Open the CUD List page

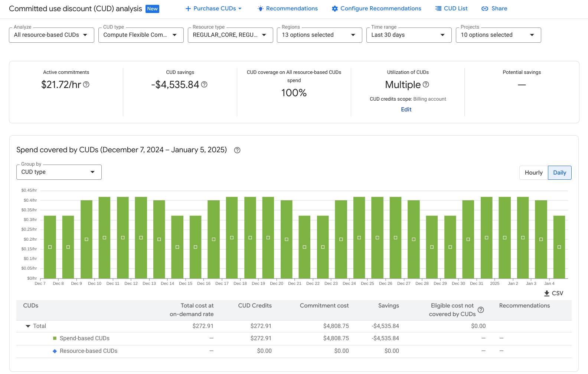pyautogui.click(x=451, y=9)
